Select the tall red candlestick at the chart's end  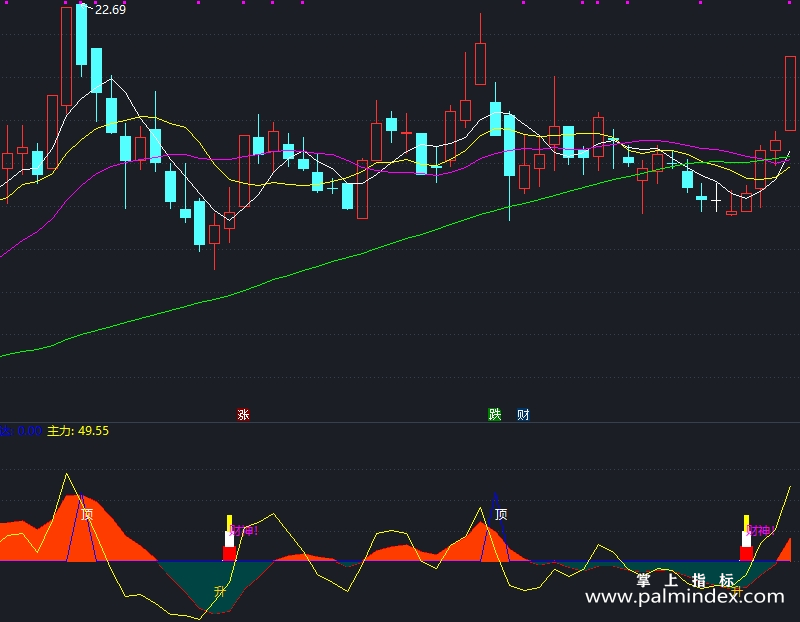click(790, 93)
